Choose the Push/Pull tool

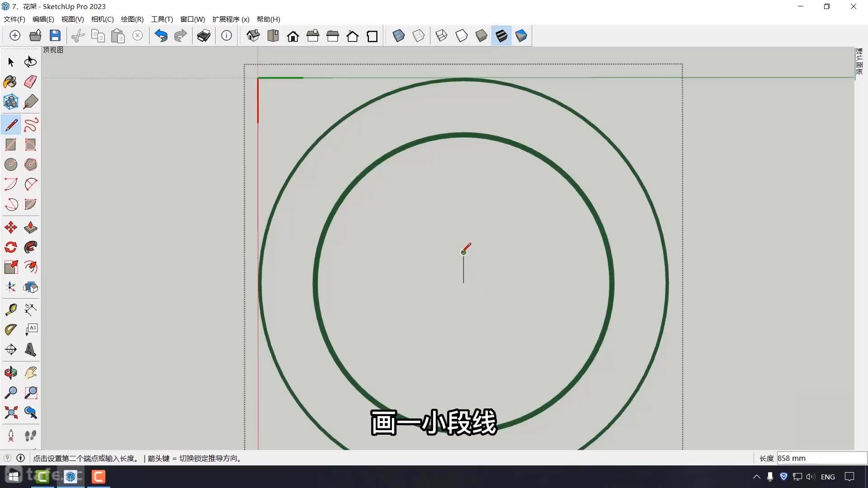pyautogui.click(x=30, y=227)
